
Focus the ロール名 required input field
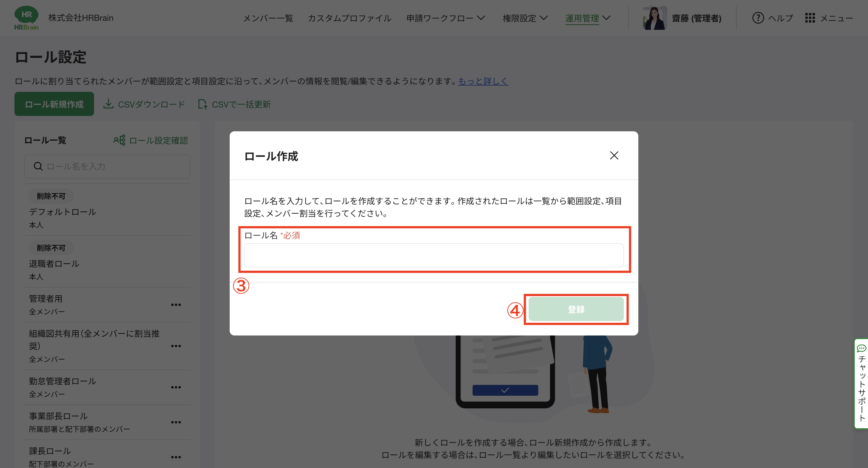(x=434, y=255)
